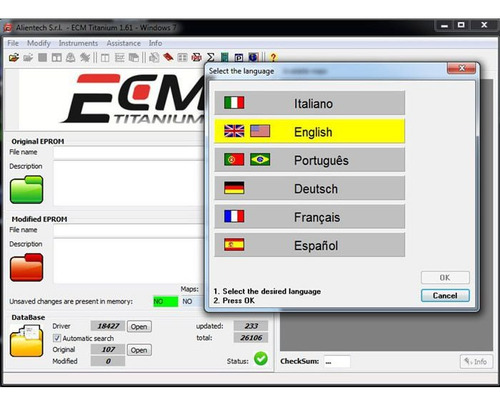Select Português language option
The width and height of the screenshot is (500, 405).
tap(310, 160)
